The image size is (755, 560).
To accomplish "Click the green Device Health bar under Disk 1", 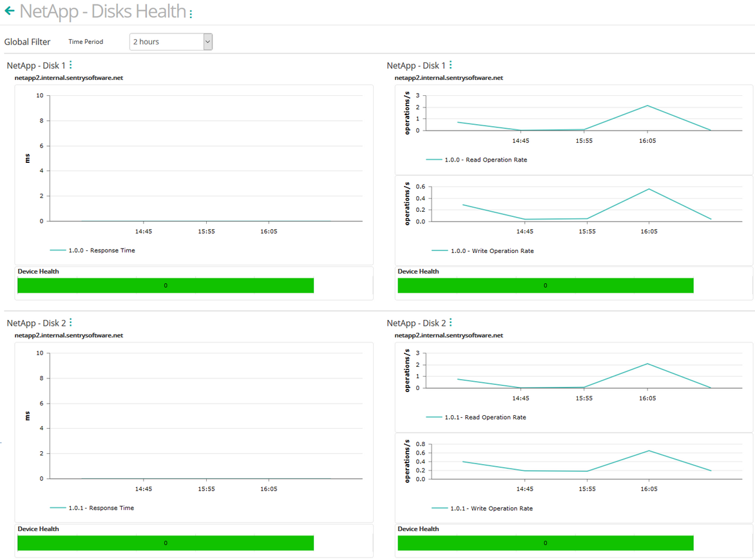I will point(166,285).
